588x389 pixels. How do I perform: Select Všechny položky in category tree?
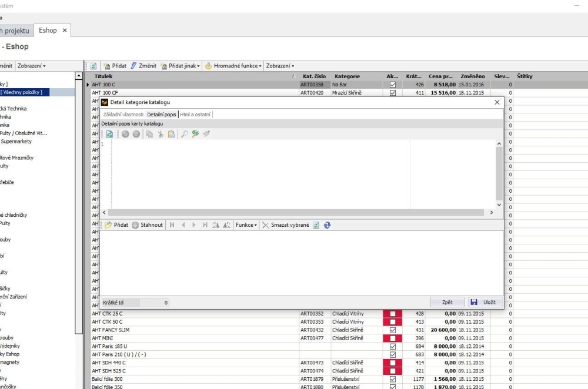click(x=24, y=92)
